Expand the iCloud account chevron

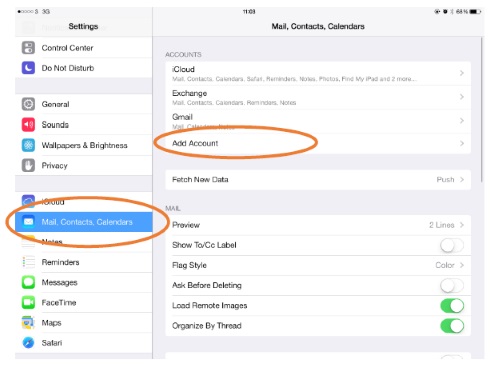[462, 73]
